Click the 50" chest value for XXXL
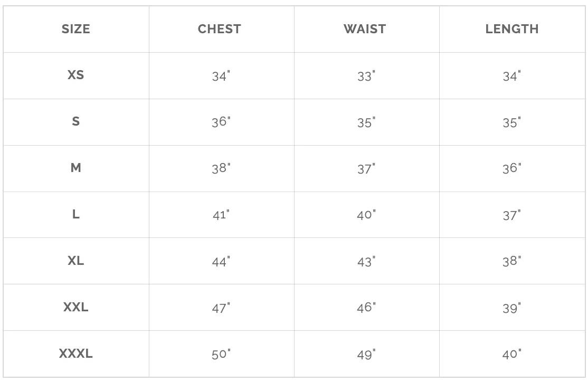The width and height of the screenshot is (588, 382). coord(221,354)
